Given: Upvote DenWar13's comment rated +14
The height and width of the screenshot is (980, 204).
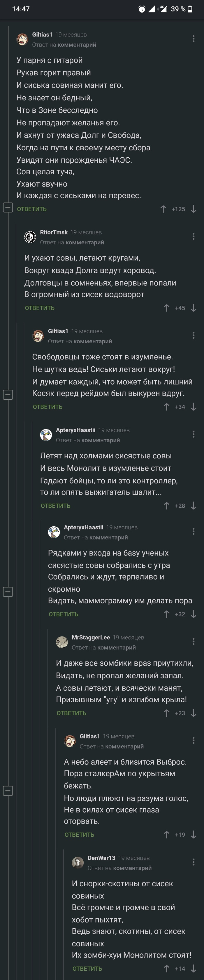Looking at the screenshot, I should pyautogui.click(x=166, y=969).
